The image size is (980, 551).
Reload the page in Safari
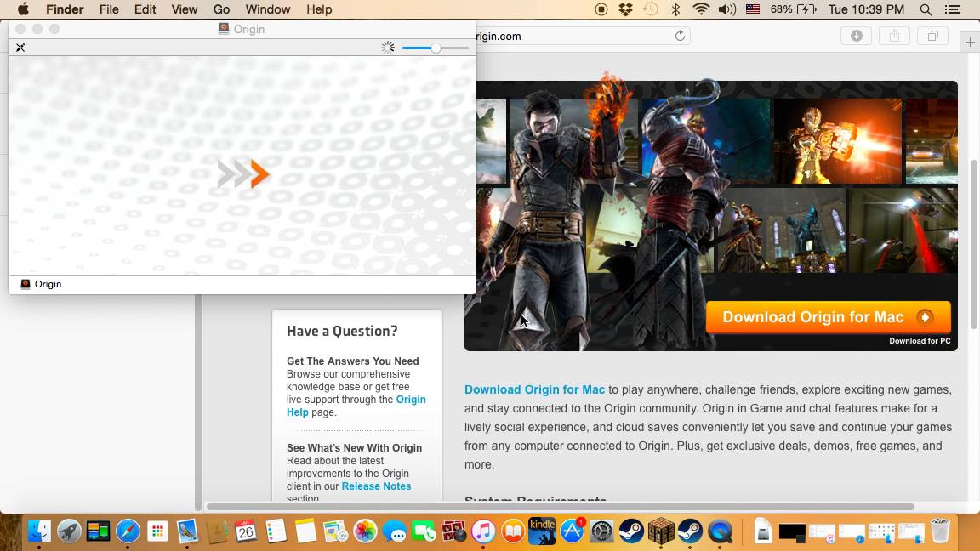(680, 37)
